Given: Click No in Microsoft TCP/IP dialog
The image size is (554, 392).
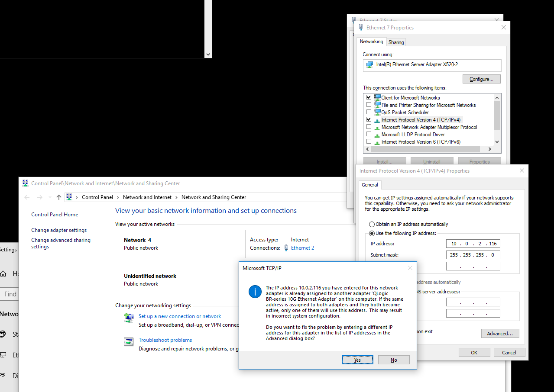Looking at the screenshot, I should pyautogui.click(x=394, y=360).
